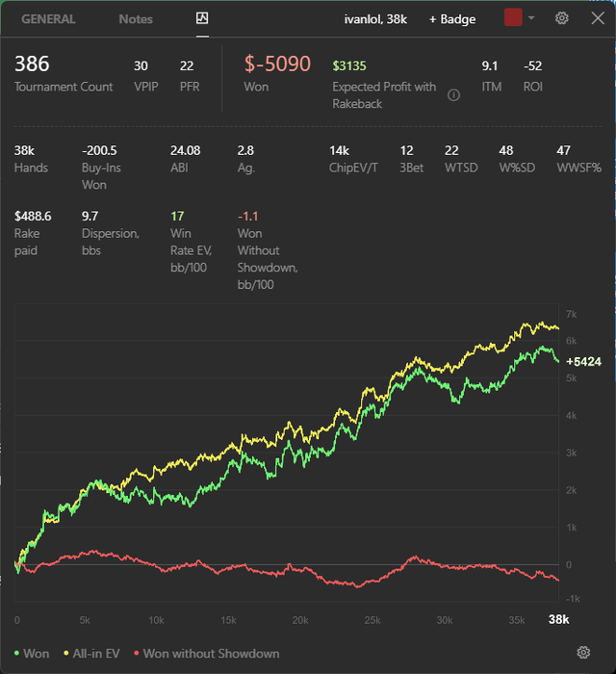Click the player name ivanlol, 38k

(375, 19)
